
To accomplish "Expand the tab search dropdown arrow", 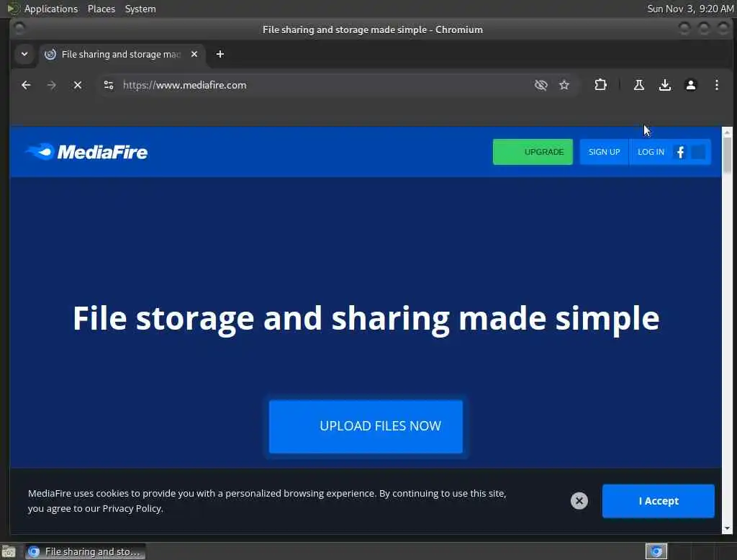I will click(x=24, y=54).
